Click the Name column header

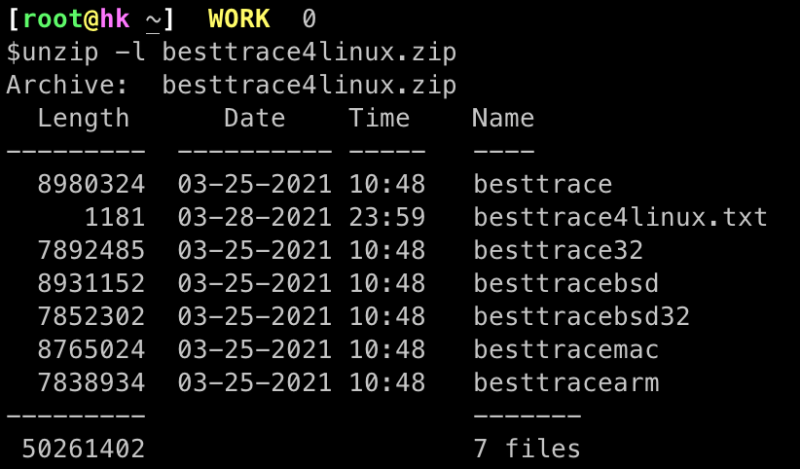(x=503, y=118)
